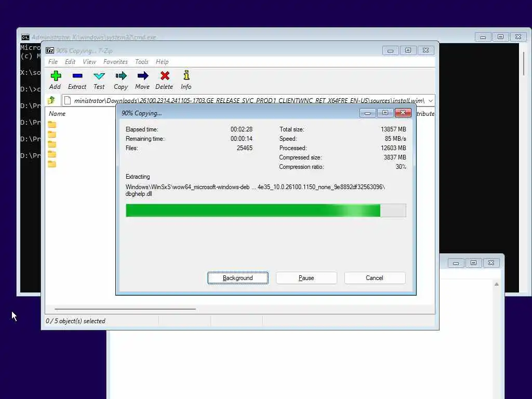Cancel the copying operation

[x=375, y=278]
